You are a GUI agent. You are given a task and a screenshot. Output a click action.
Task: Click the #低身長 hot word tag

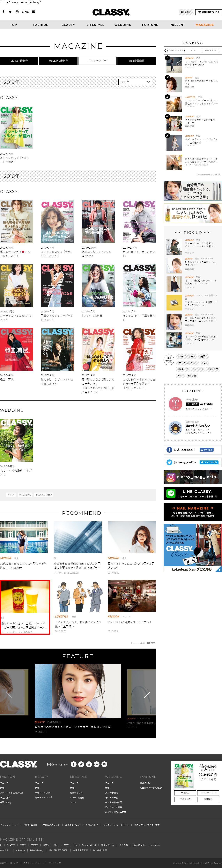pos(192,376)
